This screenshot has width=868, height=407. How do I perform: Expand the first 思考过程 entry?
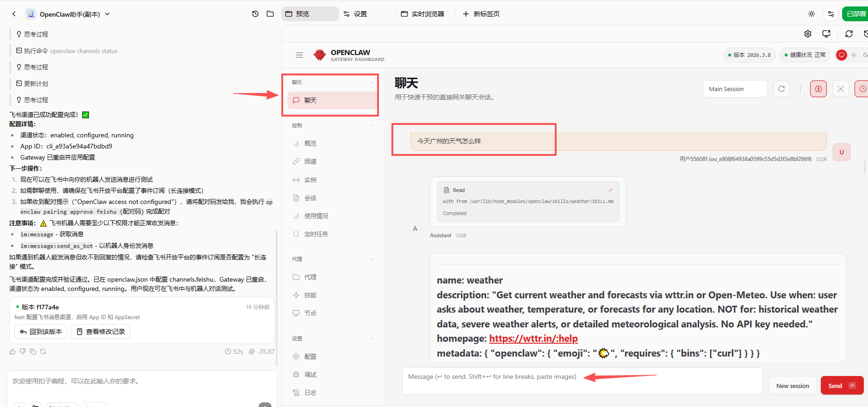(32, 34)
